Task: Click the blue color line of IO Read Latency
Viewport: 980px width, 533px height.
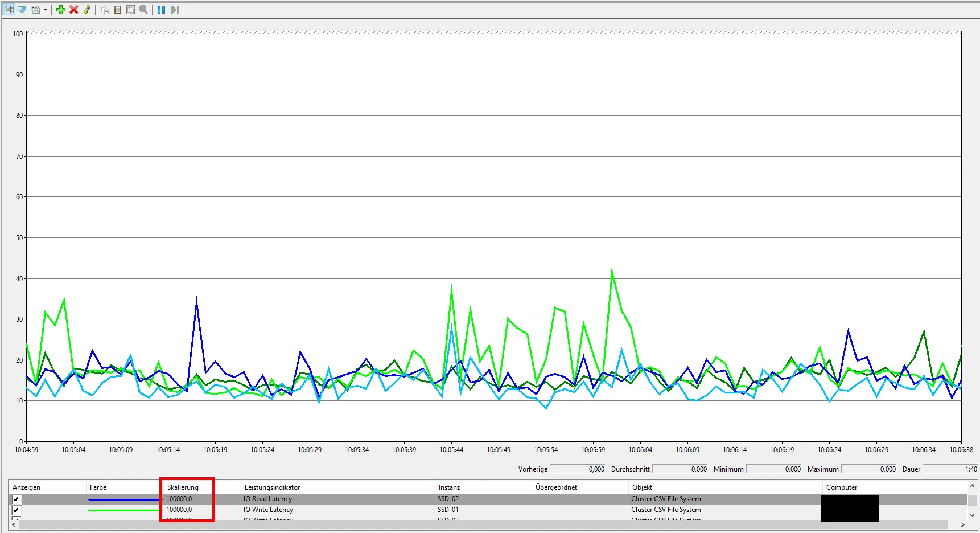Action: pos(124,499)
